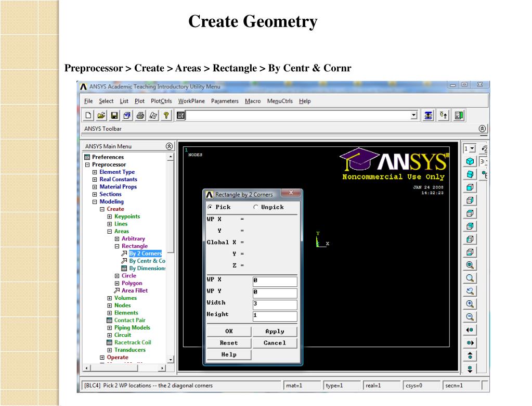Screen dimensions: 532x406
Task: Click the Apply button
Action: click(x=275, y=332)
